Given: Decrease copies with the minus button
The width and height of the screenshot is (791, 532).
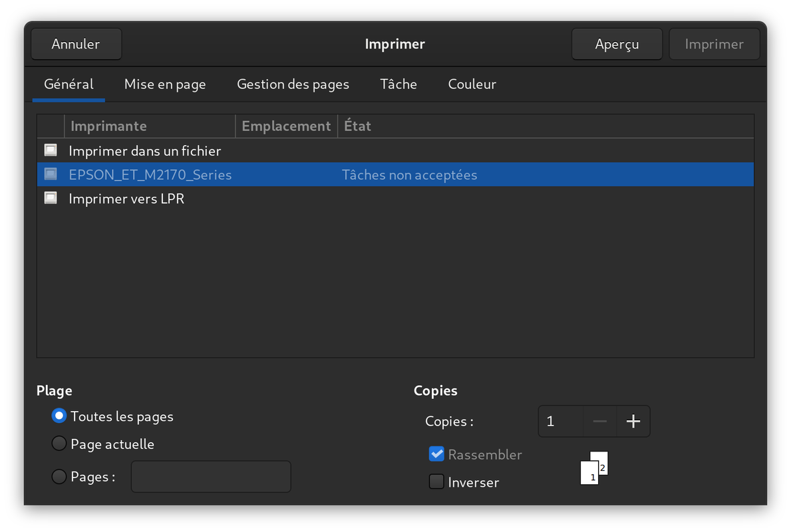Looking at the screenshot, I should pos(599,421).
